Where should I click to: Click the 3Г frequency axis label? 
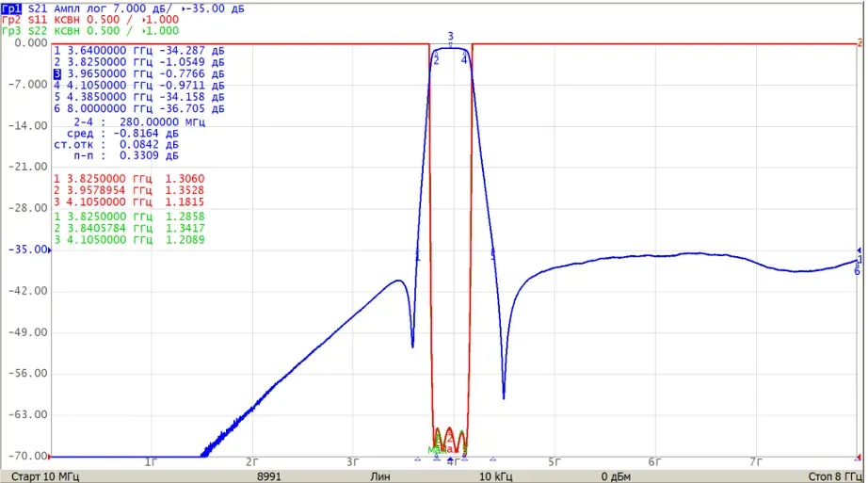tap(353, 462)
